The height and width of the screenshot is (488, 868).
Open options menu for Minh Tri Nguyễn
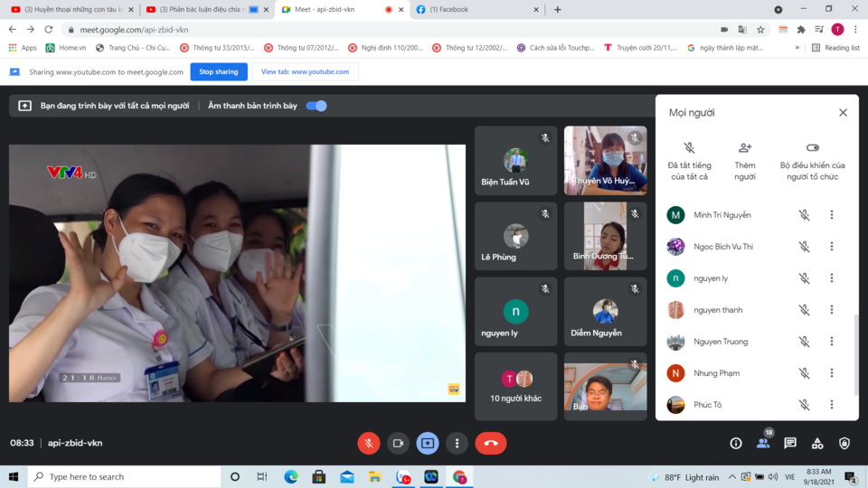832,215
